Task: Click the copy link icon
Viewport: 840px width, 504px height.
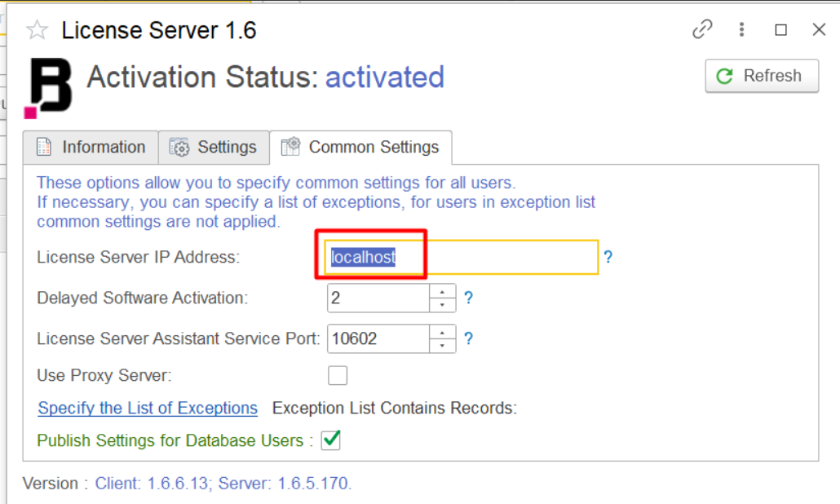Action: pyautogui.click(x=701, y=30)
